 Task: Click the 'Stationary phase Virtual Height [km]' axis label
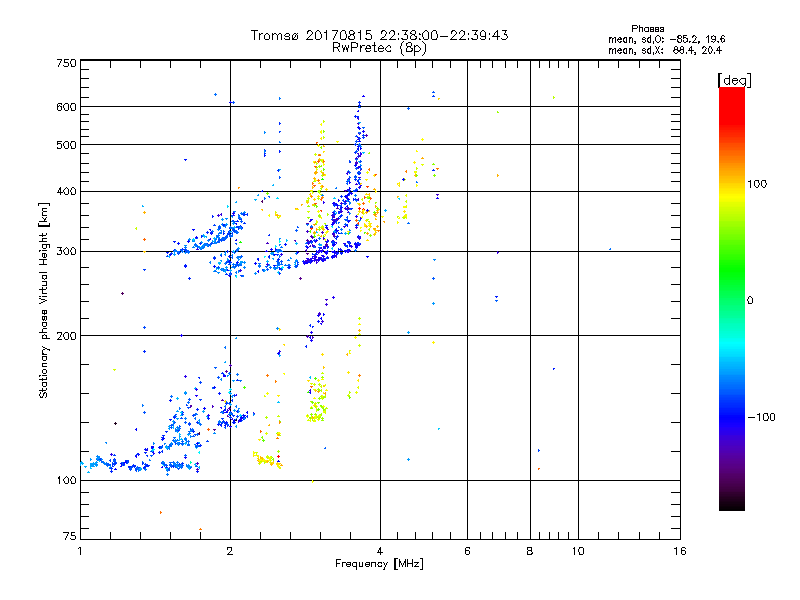tap(44, 300)
